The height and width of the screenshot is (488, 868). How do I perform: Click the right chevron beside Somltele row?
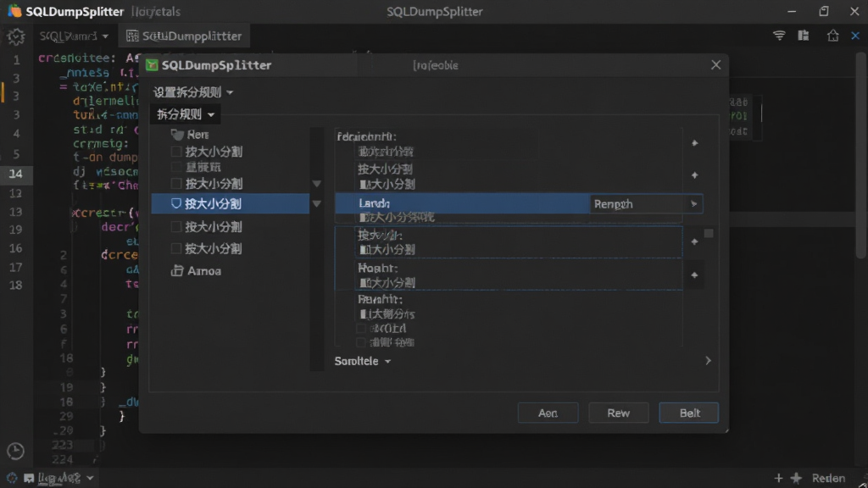708,361
